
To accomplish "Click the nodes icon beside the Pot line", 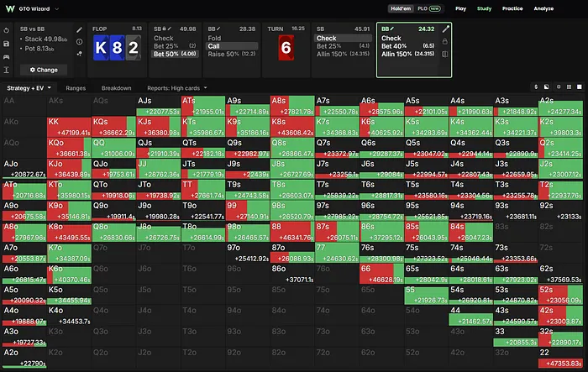I will click(x=80, y=53).
